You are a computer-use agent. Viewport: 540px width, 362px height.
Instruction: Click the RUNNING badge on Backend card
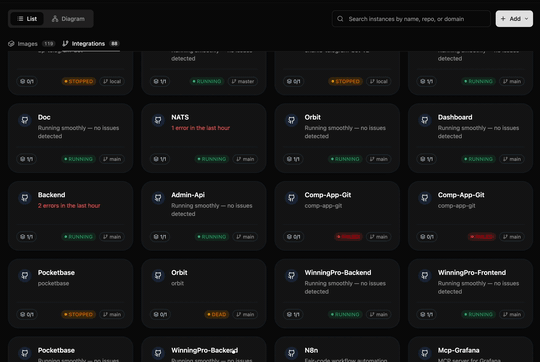click(78, 237)
